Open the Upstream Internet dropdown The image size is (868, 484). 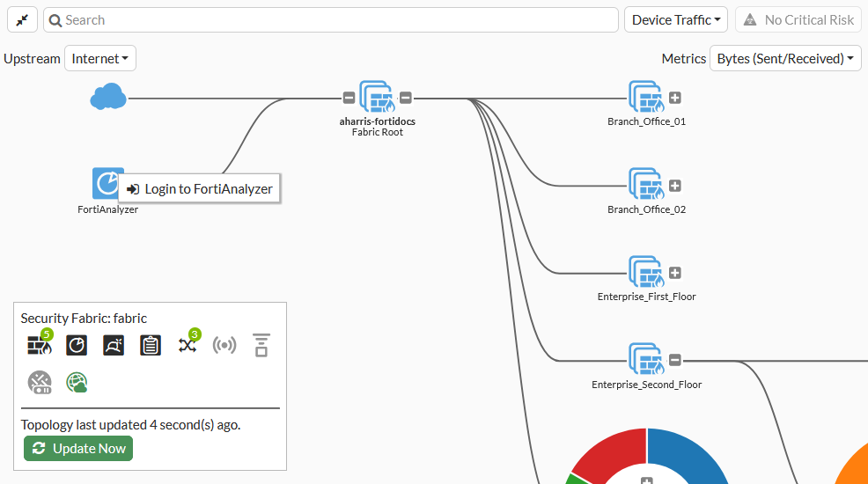(100, 59)
